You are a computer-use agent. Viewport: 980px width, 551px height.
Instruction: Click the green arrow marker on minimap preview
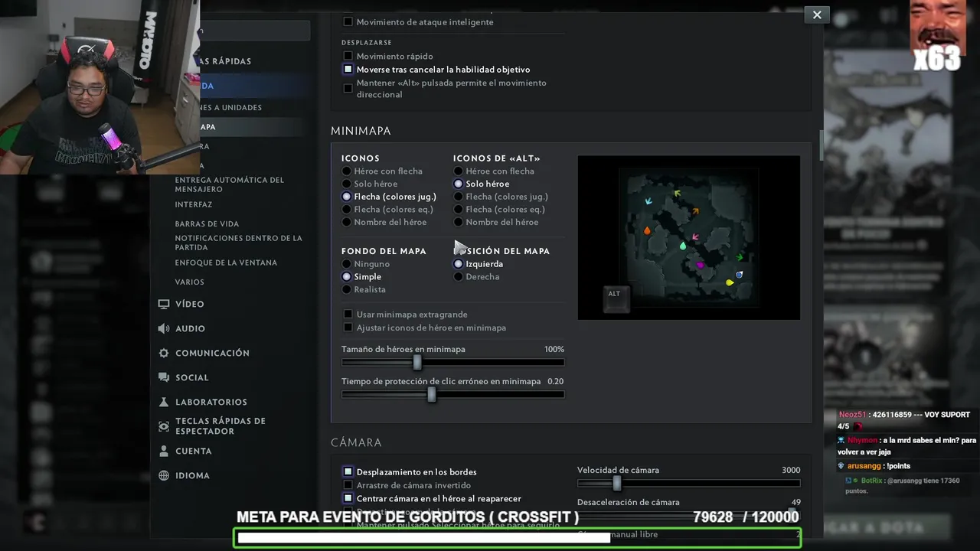740,257
